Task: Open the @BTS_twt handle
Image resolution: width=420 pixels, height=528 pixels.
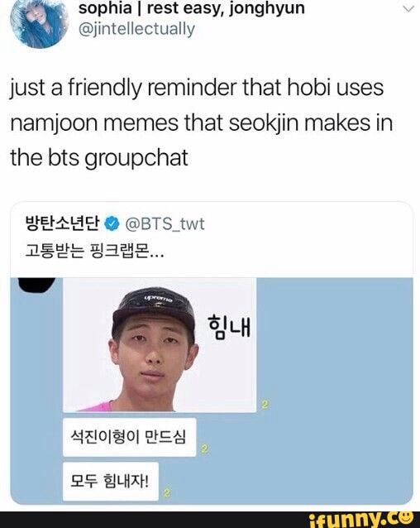Action: [165, 224]
